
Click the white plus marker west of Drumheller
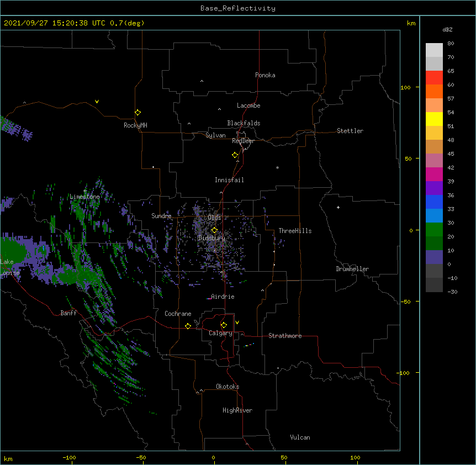pyautogui.click(x=338, y=207)
